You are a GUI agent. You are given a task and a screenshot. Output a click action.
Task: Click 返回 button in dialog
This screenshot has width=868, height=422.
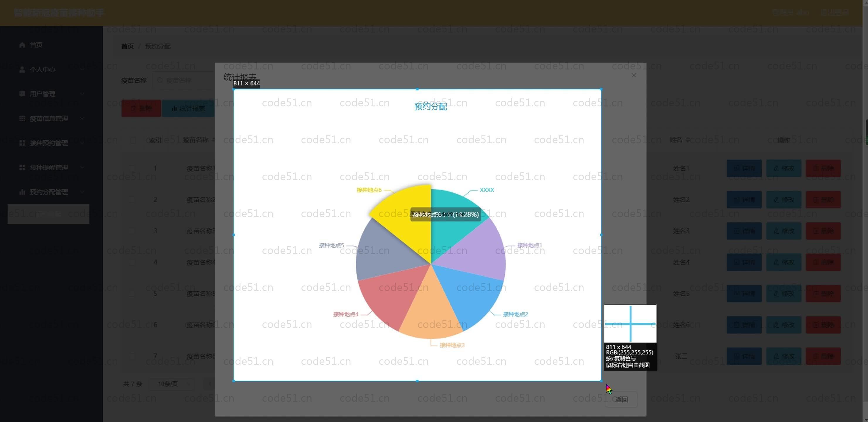click(621, 399)
